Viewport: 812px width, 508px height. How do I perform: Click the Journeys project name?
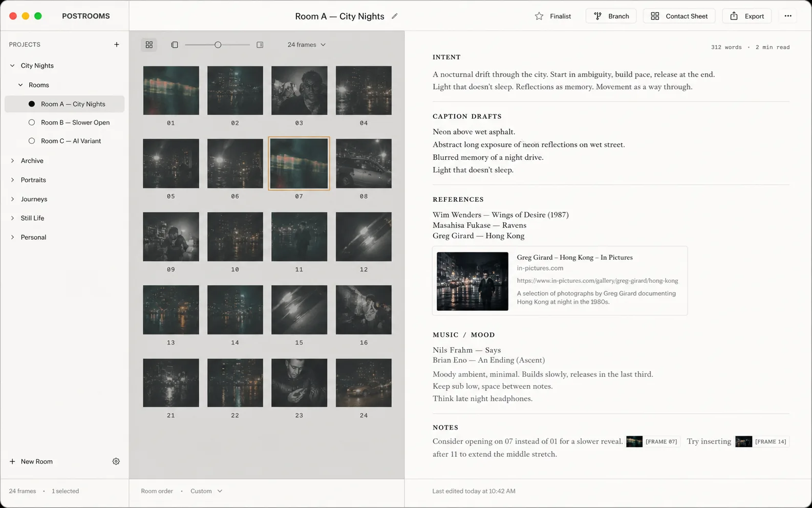(34, 199)
